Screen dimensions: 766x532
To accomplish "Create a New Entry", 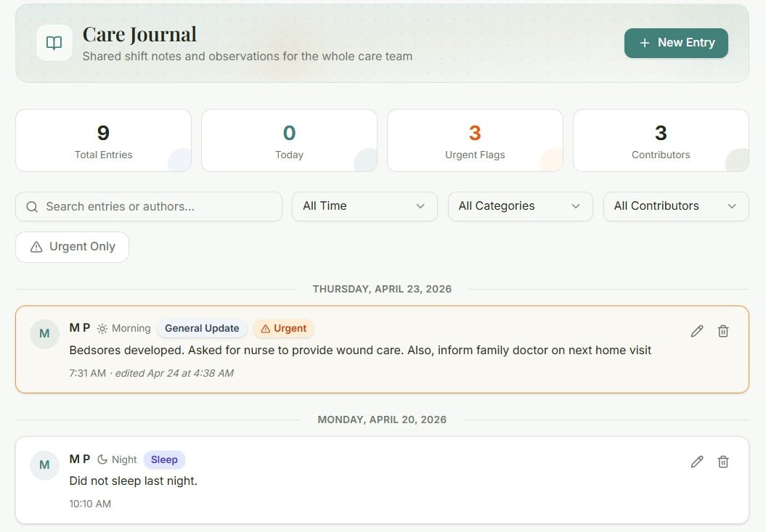I will click(676, 43).
